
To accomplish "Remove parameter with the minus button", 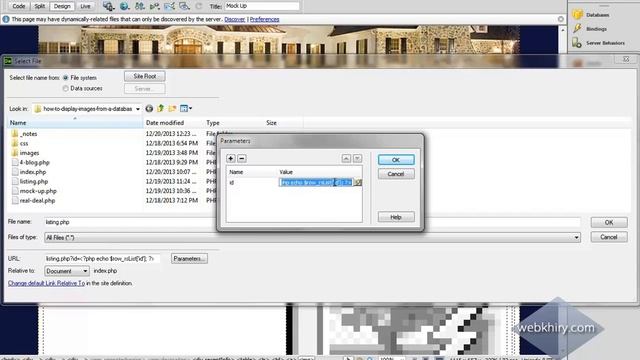I will (x=242, y=158).
